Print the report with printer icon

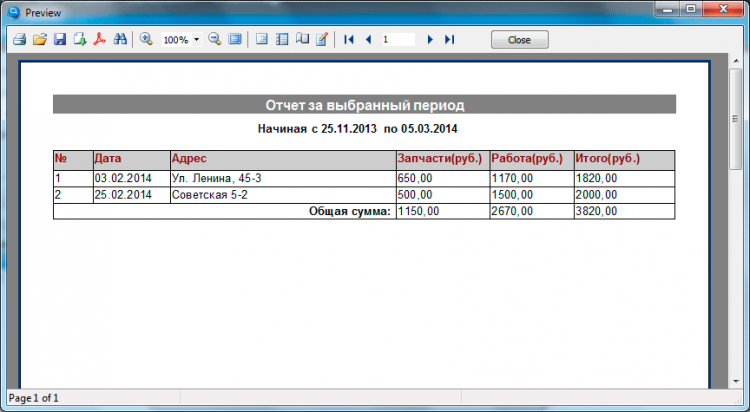[x=20, y=39]
